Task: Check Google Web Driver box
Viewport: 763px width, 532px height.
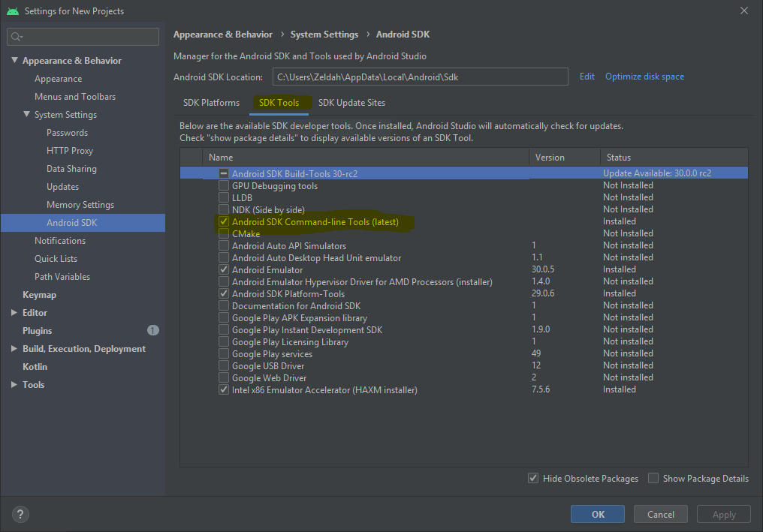Action: 223,377
